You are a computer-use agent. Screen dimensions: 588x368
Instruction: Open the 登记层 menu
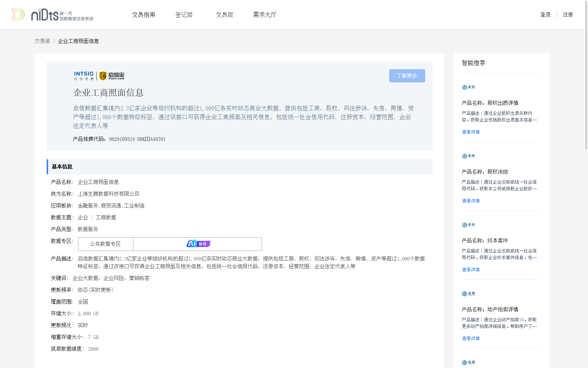[184, 15]
